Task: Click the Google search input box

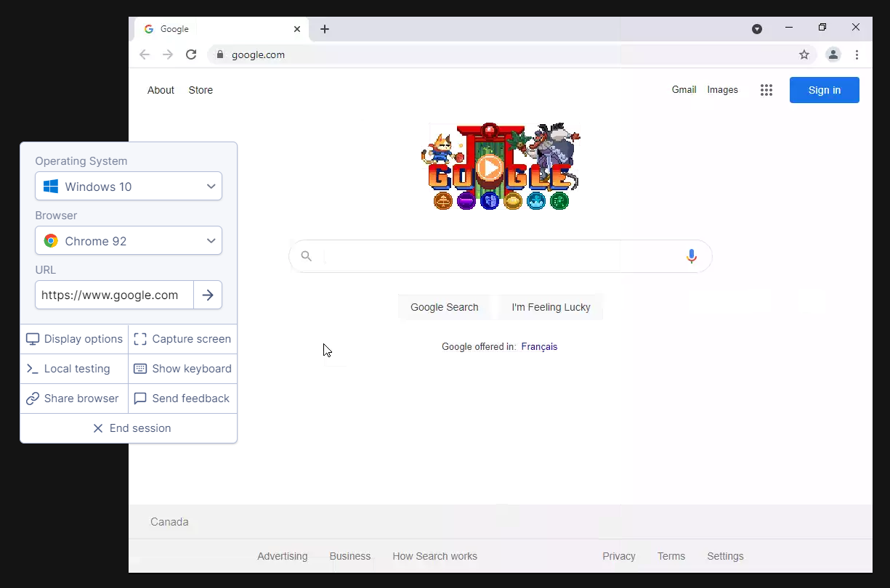Action: (501, 256)
